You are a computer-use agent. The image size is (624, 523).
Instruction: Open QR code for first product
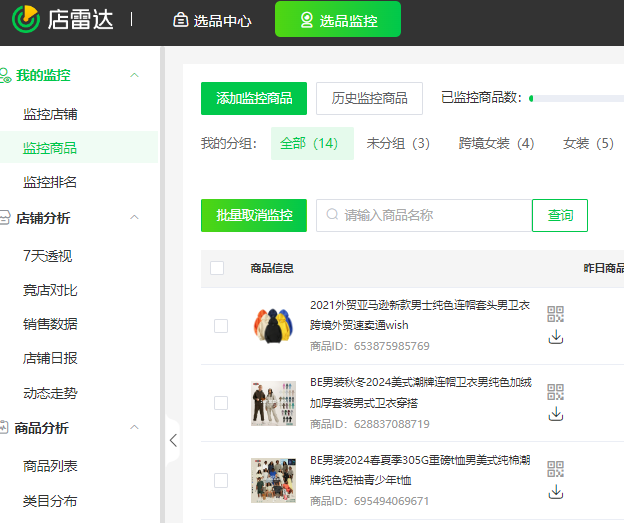(x=556, y=314)
